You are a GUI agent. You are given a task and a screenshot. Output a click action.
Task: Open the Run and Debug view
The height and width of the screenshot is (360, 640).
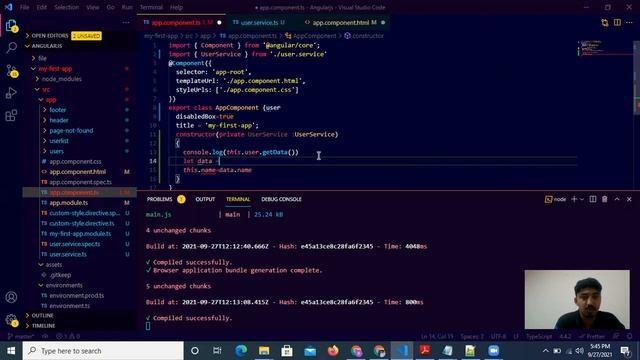(11, 93)
